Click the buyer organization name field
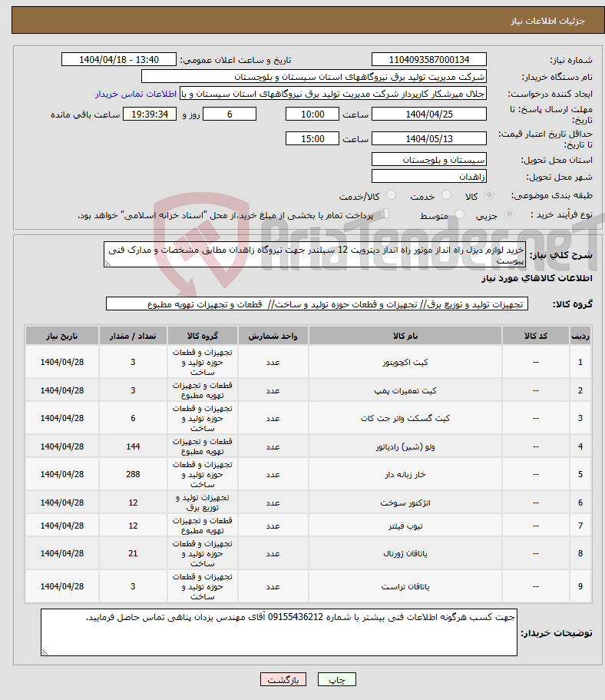This screenshot has width=605, height=700. (x=314, y=77)
